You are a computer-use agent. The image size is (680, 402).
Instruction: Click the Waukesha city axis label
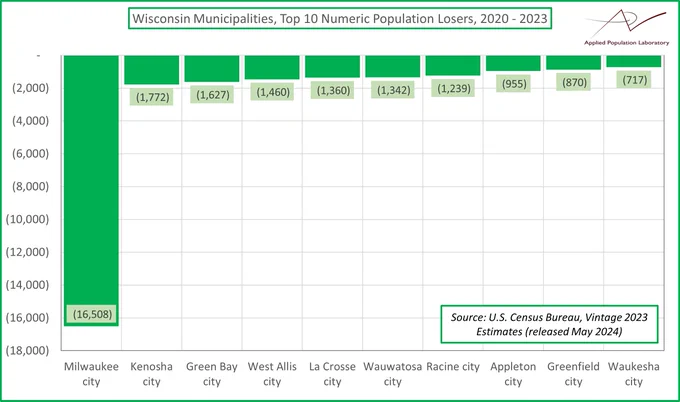click(x=634, y=374)
